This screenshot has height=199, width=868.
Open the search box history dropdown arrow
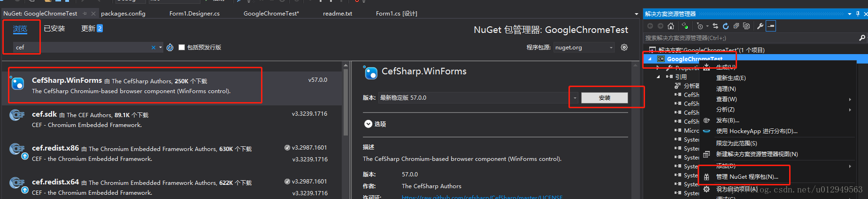click(161, 47)
